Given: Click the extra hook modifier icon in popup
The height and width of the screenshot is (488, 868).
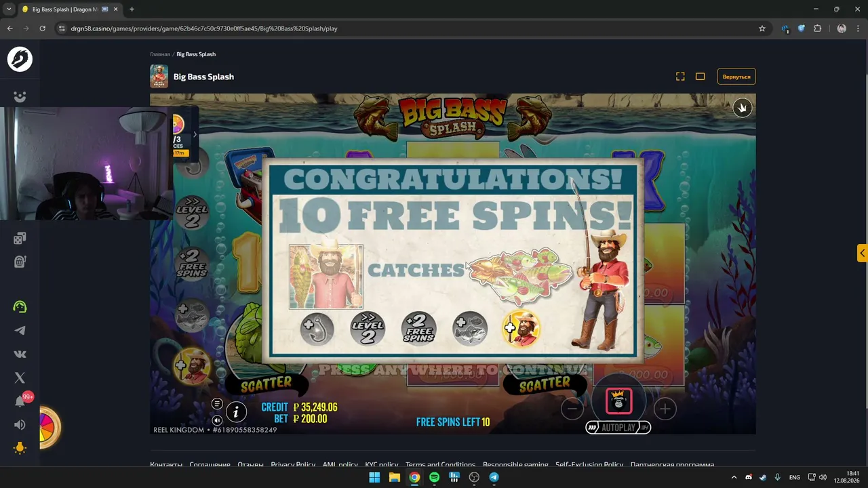Looking at the screenshot, I should tap(317, 329).
